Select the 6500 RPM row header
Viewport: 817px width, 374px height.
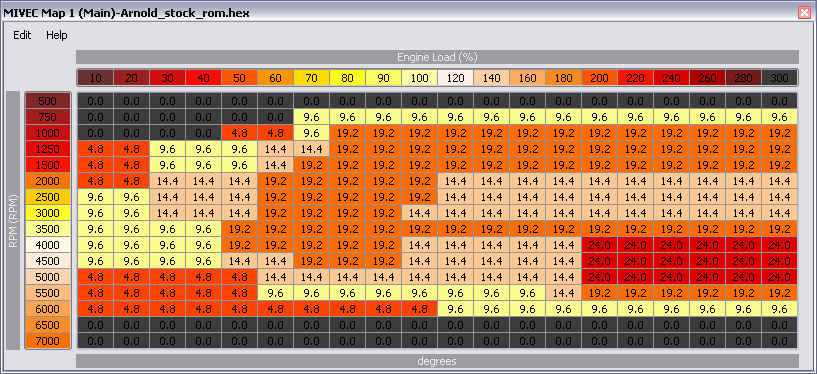pos(47,325)
